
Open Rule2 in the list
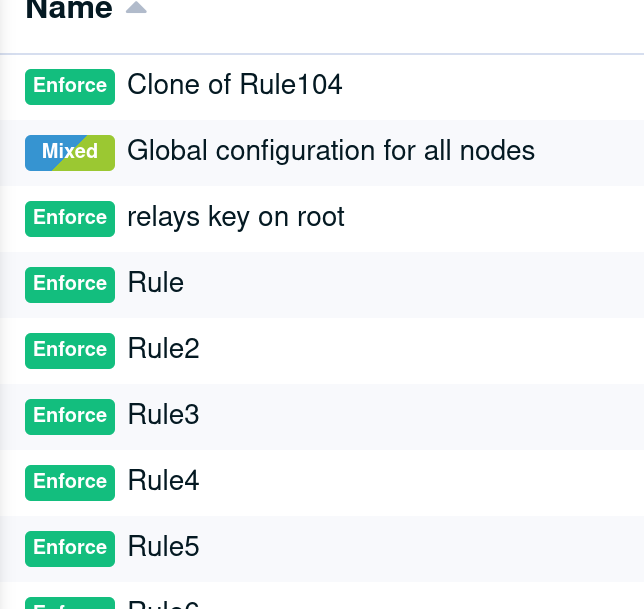[x=163, y=349]
